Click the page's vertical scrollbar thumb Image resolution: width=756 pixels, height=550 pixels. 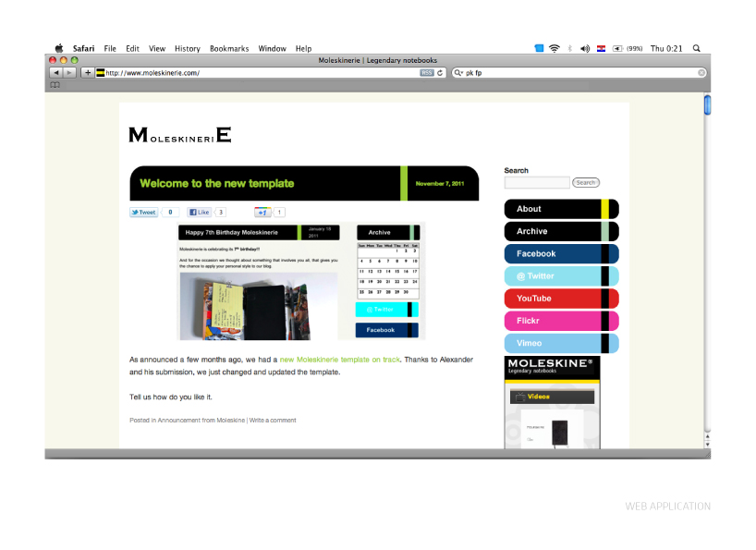(707, 104)
